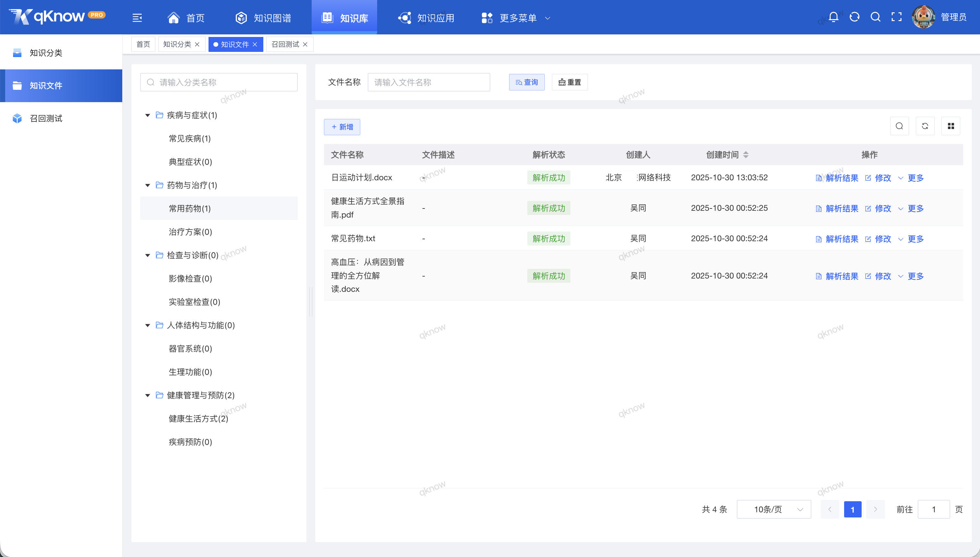Open the notification bell in the top bar
The image size is (980, 557).
point(833,17)
